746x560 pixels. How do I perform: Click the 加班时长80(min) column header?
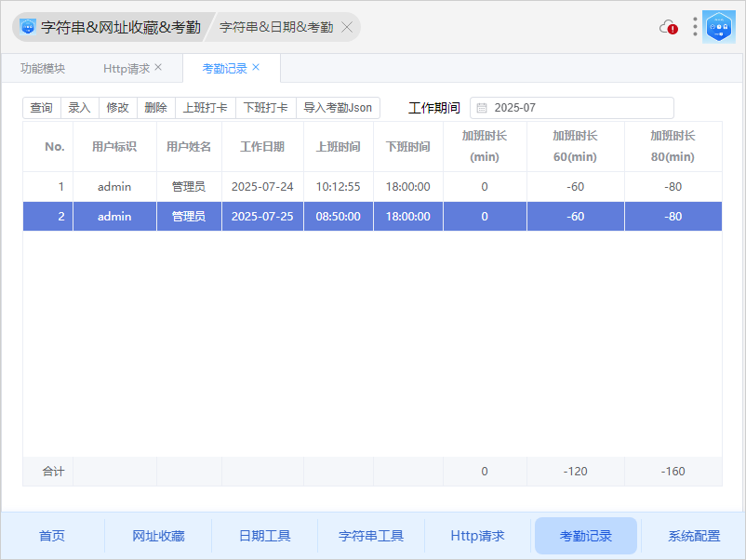[x=673, y=147]
